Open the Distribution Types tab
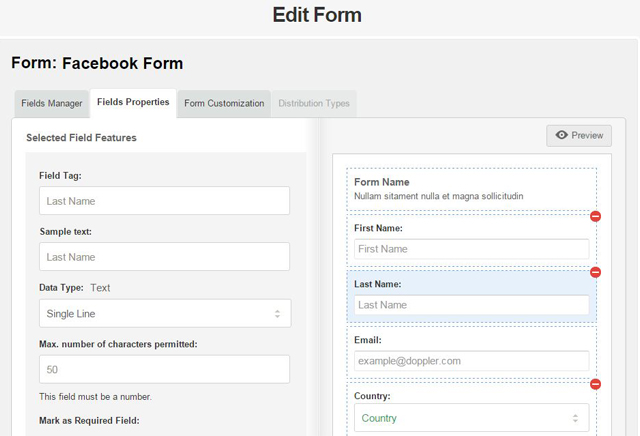 tap(314, 104)
